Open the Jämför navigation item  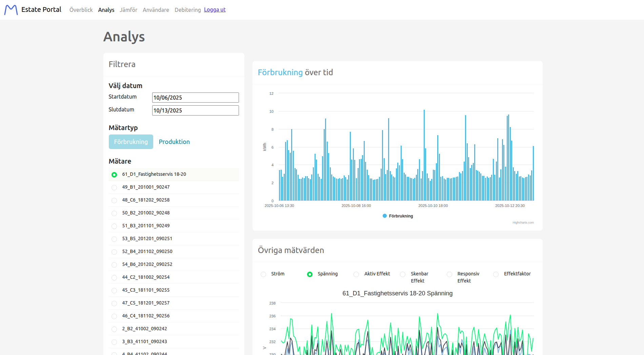(x=128, y=10)
